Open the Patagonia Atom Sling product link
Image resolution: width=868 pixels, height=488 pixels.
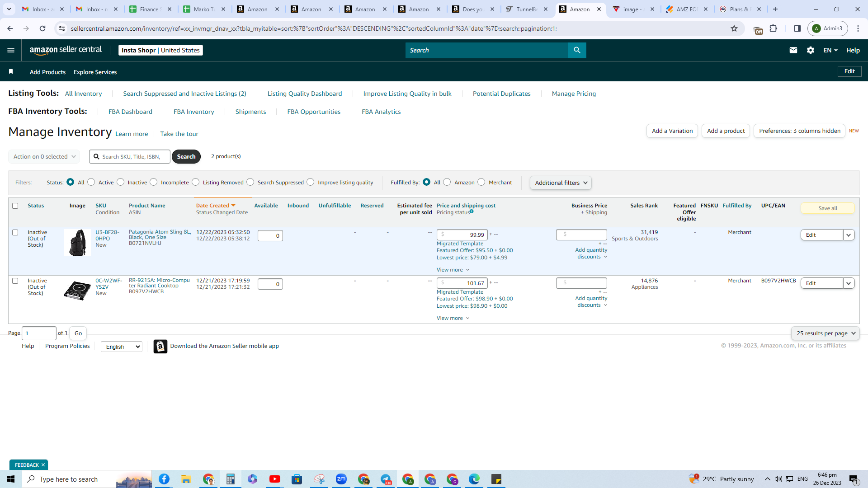pyautogui.click(x=160, y=235)
